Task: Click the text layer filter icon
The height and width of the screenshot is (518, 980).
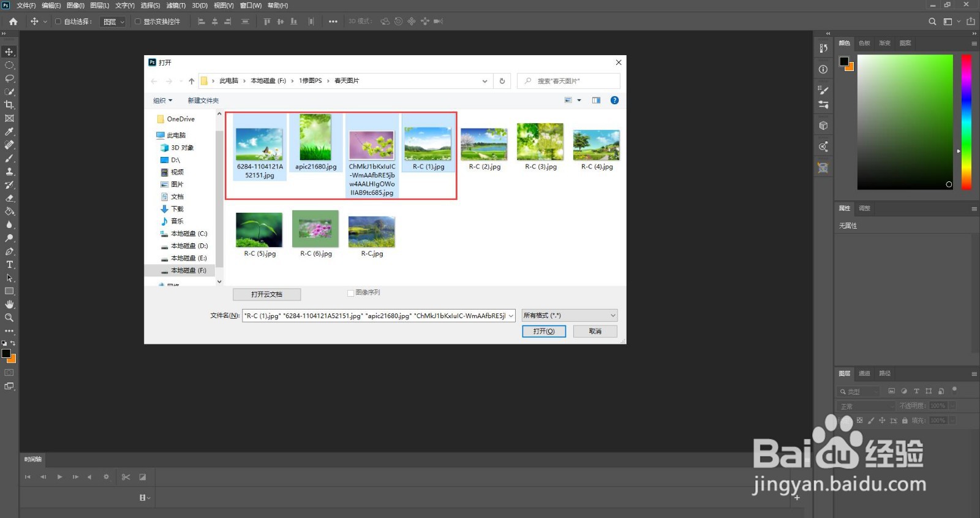Action: [x=916, y=391]
